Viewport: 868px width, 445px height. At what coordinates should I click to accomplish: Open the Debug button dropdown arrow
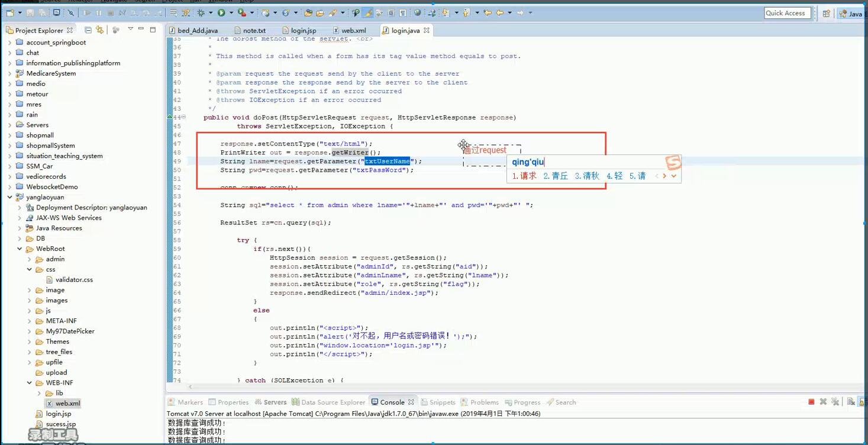211,12
